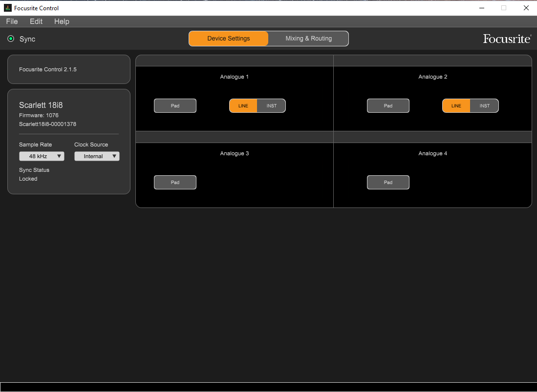Click the Analogue 2 heading
The width and height of the screenshot is (537, 392).
[x=433, y=77]
